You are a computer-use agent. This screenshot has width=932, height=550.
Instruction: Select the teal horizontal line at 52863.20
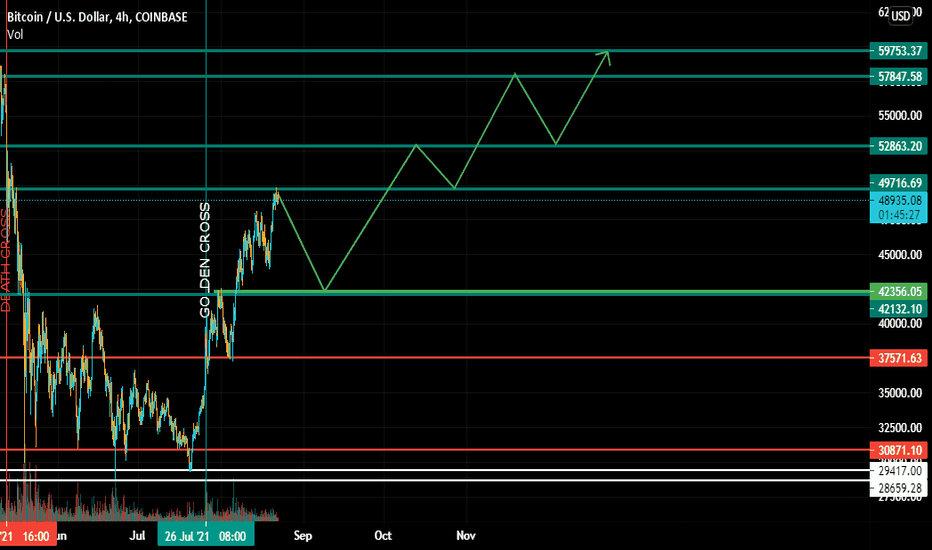pos(434,146)
